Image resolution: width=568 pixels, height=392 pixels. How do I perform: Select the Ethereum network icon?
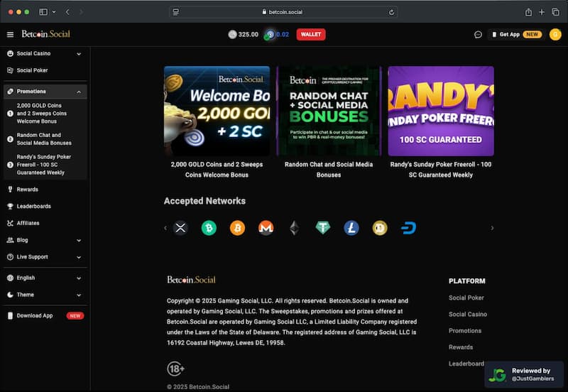pos(294,228)
